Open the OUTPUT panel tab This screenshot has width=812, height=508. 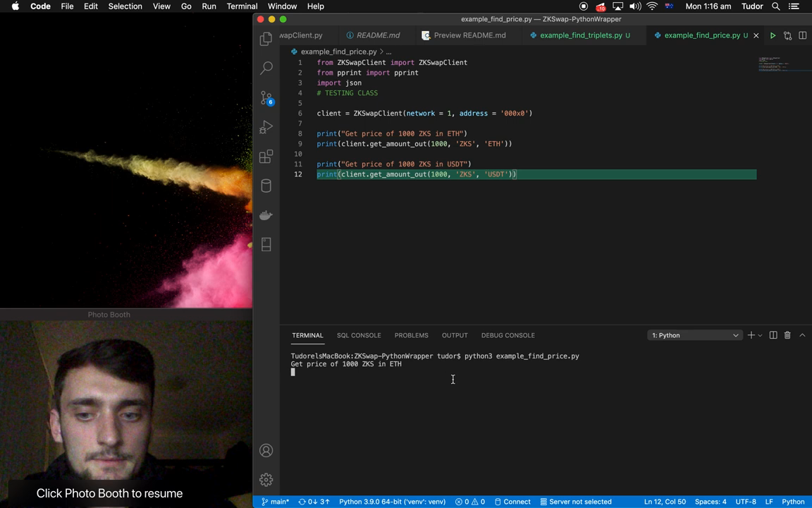click(x=455, y=335)
